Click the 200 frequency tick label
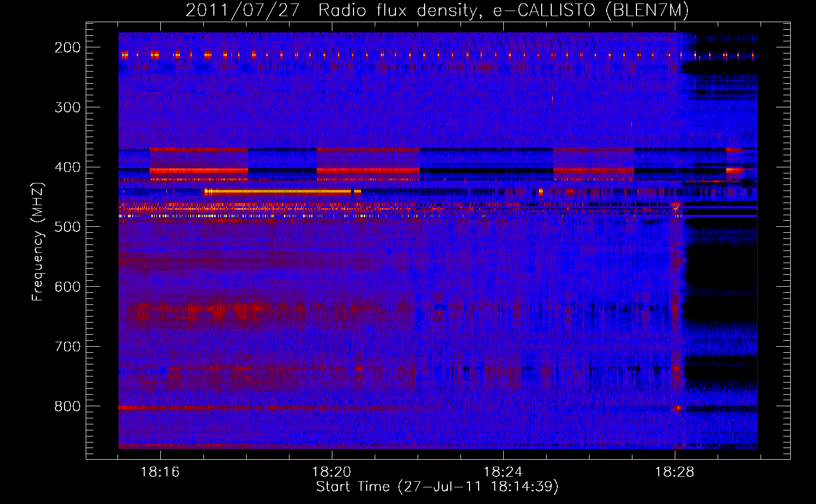This screenshot has width=816, height=504. coord(67,47)
